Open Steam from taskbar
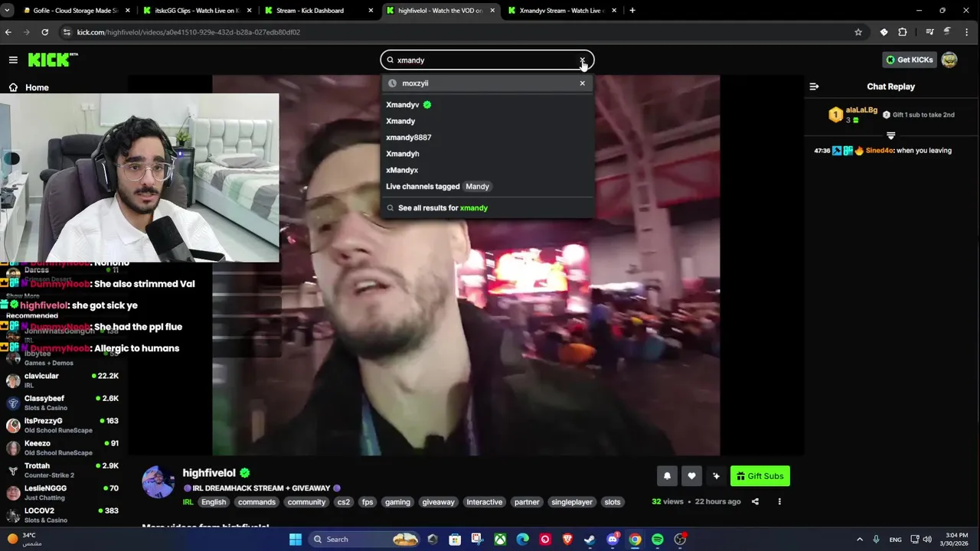 pos(590,540)
